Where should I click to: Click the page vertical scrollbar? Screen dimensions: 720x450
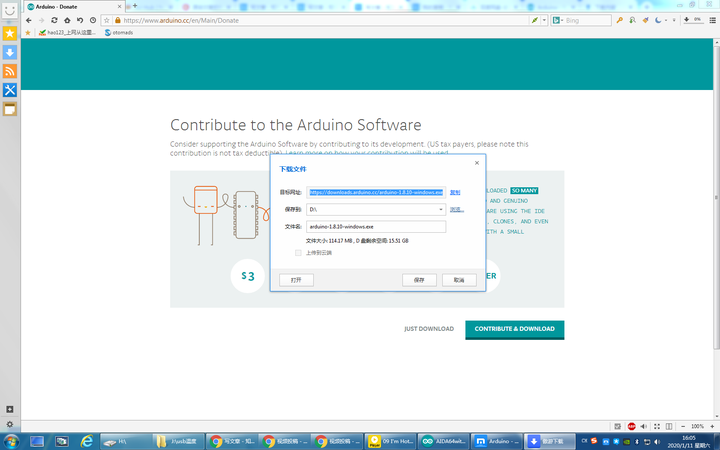tap(716, 197)
